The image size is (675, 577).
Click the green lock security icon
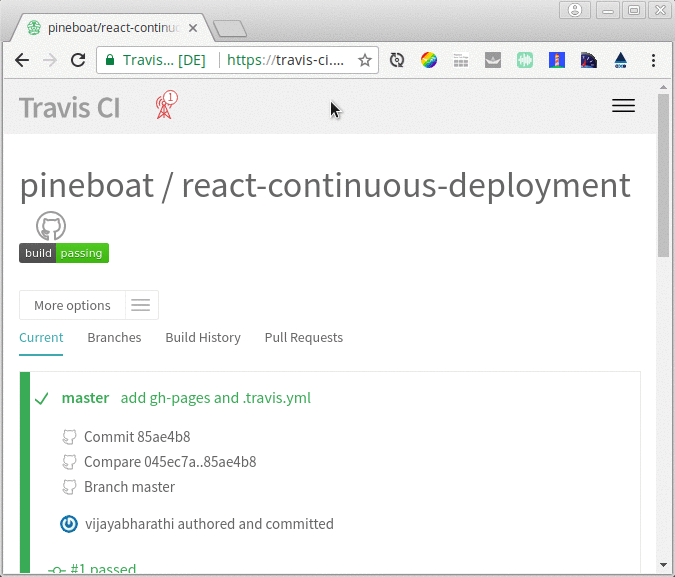[x=110, y=60]
